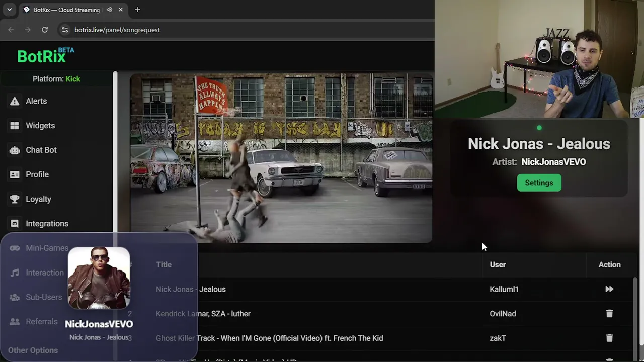Click the large "Nick Jonas - Jealous" heading

539,144
